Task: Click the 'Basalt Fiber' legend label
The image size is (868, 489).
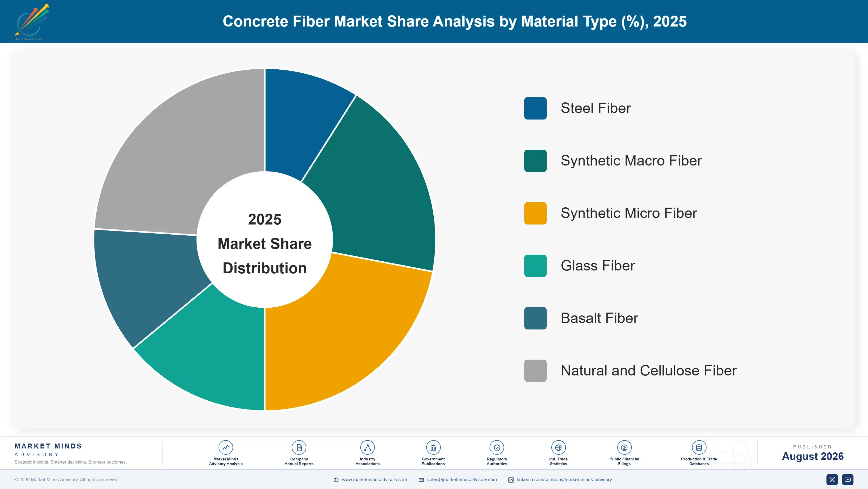Action: click(x=599, y=318)
